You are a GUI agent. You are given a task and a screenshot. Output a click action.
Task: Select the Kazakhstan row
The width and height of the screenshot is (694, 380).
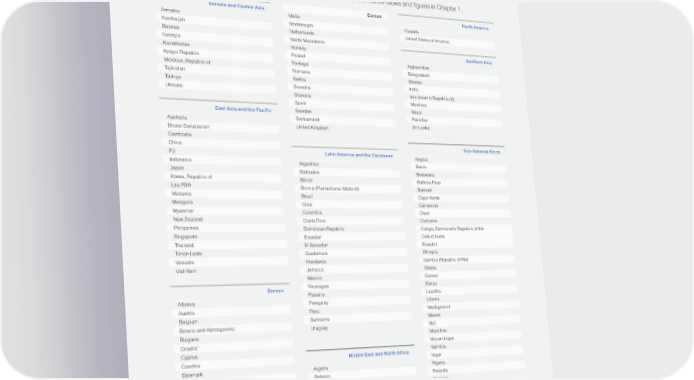pos(217,44)
